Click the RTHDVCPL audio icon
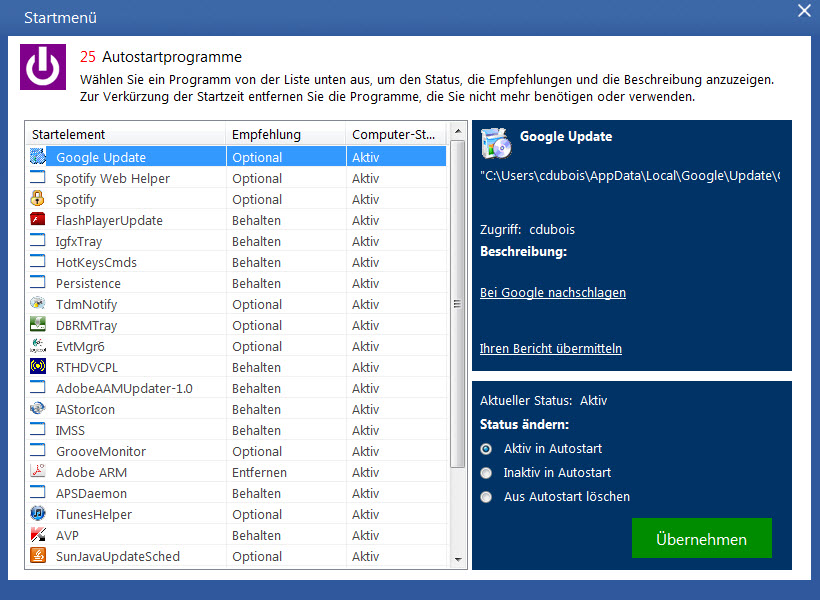Screen dimensions: 820x600 [38, 366]
